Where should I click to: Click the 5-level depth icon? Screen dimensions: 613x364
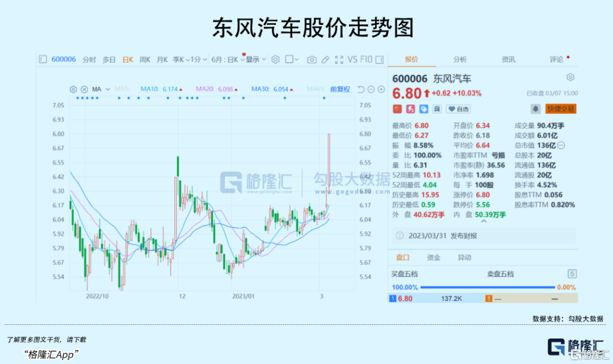572,274
